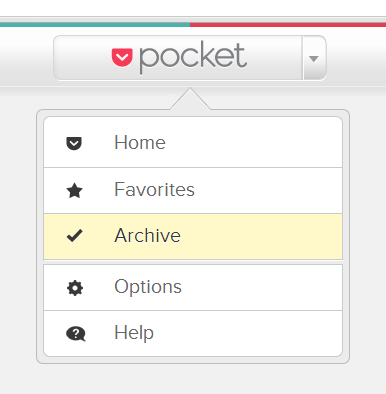
Task: Click blank space right of Options label
Action: tap(262, 288)
